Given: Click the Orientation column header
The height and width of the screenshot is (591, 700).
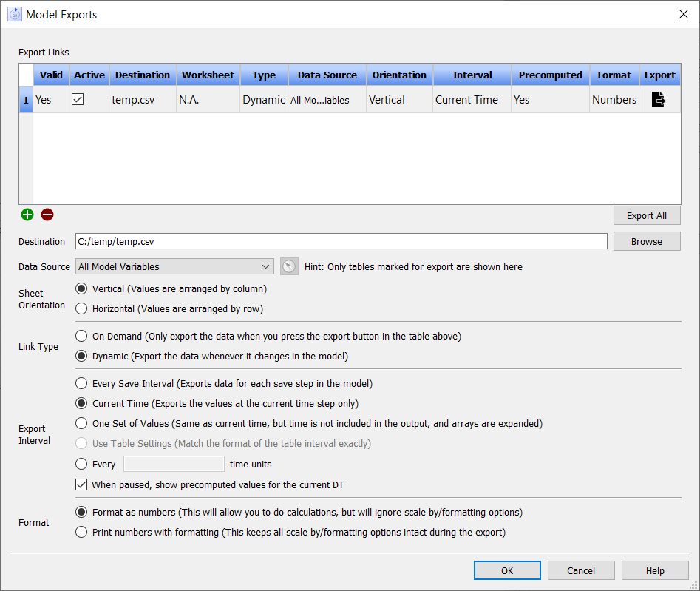Looking at the screenshot, I should click(400, 75).
